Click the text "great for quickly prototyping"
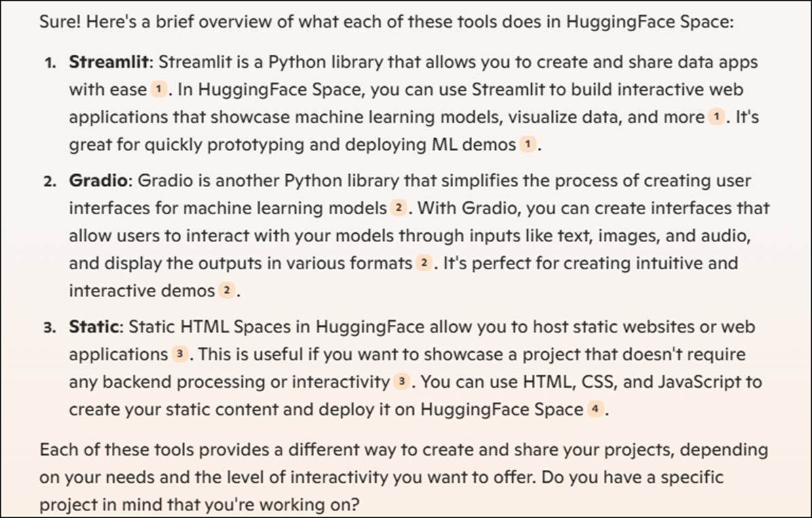 coord(187,144)
